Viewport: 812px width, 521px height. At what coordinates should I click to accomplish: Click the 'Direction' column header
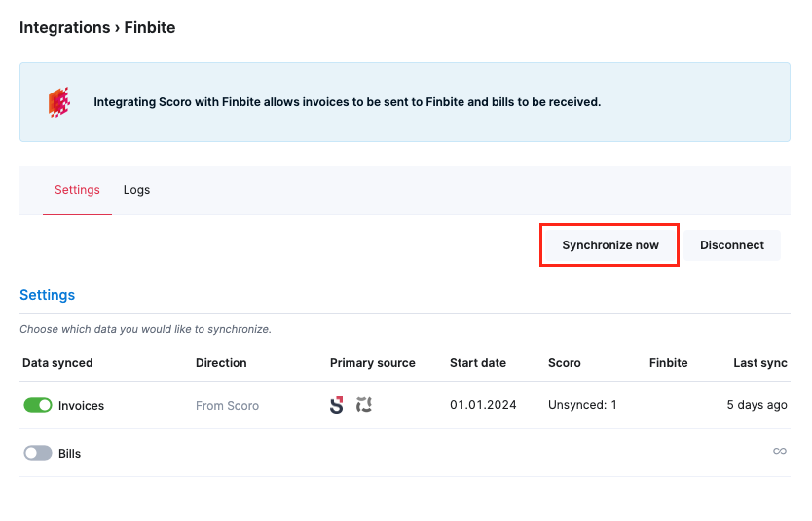click(221, 363)
